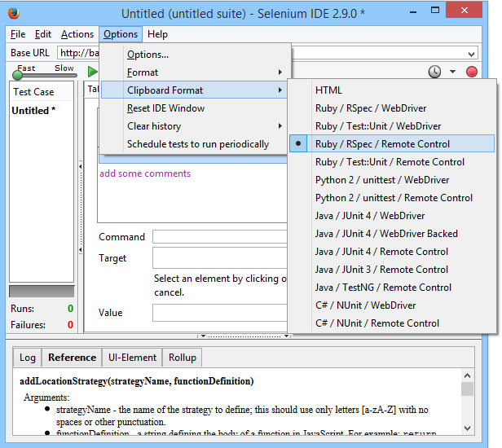Expand the dropdown arrow beside the clock
The height and width of the screenshot is (448, 502).
coord(452,72)
